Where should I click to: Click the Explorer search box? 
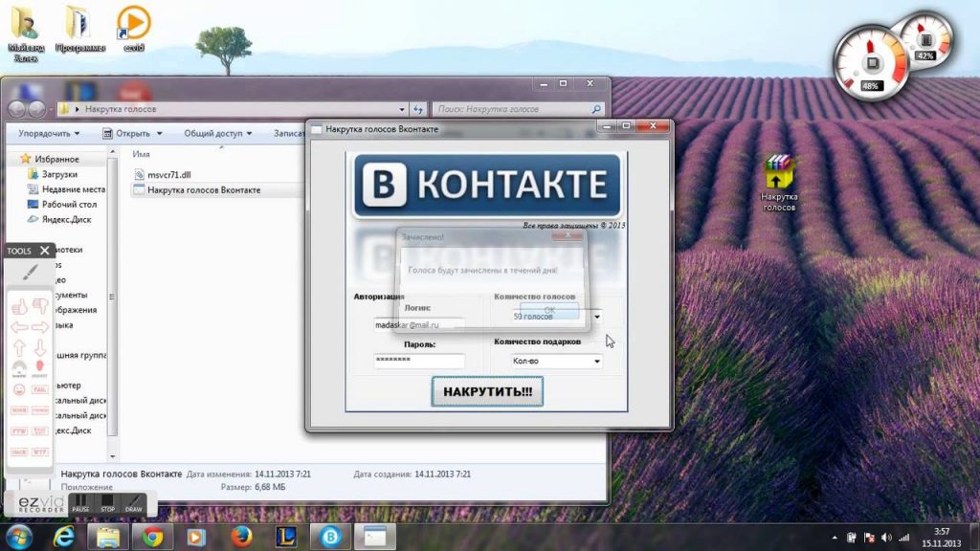[517, 109]
